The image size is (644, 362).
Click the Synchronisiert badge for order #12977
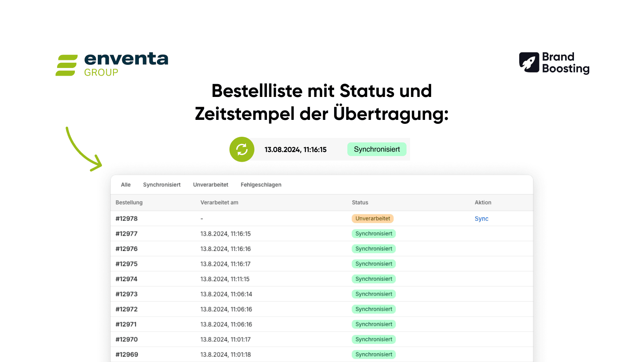point(374,233)
